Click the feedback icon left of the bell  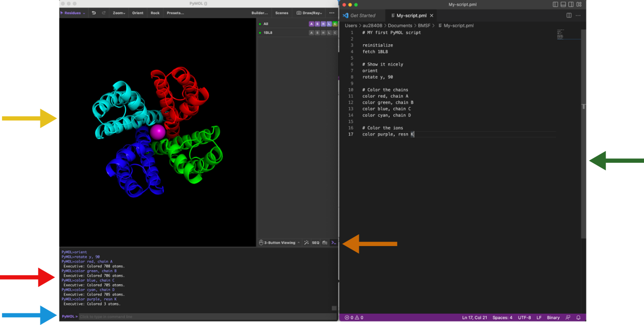coord(568,318)
